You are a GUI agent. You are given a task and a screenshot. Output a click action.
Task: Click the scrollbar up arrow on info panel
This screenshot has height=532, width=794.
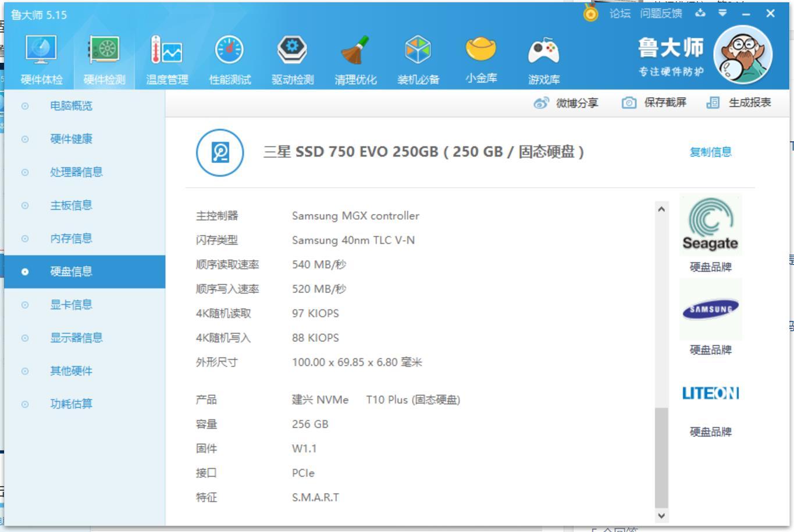pyautogui.click(x=661, y=208)
